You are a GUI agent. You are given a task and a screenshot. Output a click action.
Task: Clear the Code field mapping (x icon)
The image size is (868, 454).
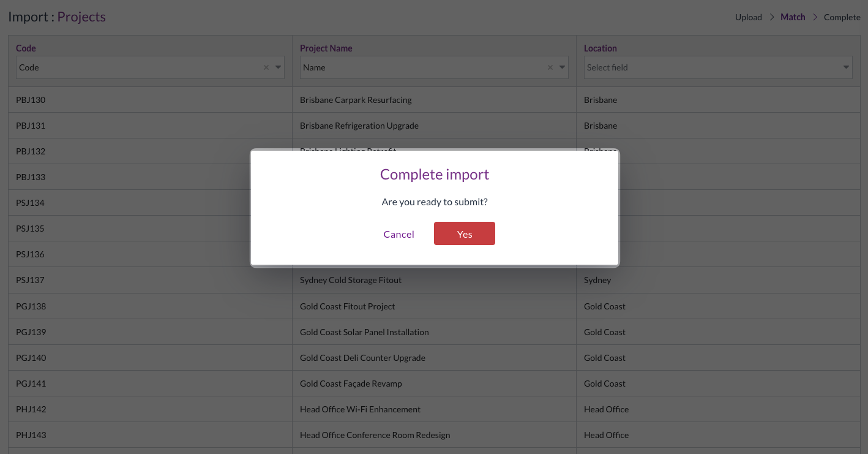pyautogui.click(x=266, y=67)
